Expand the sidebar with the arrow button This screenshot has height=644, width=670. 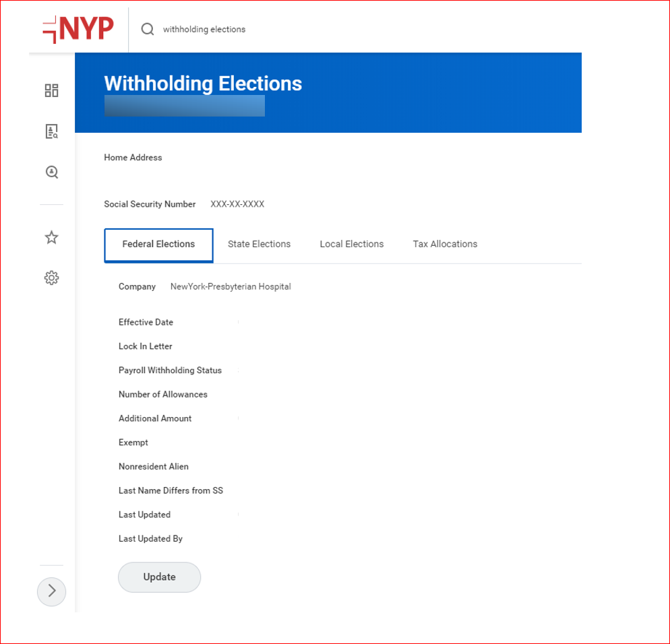point(51,592)
